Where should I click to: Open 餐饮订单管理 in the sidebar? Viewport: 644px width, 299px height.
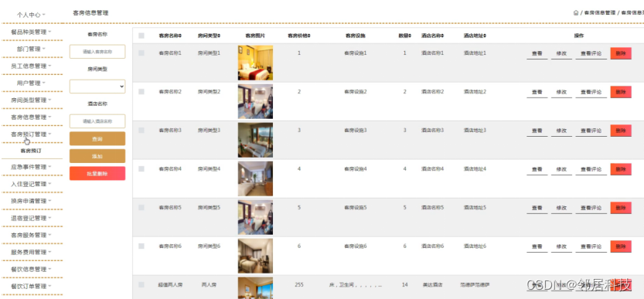pyautogui.click(x=31, y=286)
